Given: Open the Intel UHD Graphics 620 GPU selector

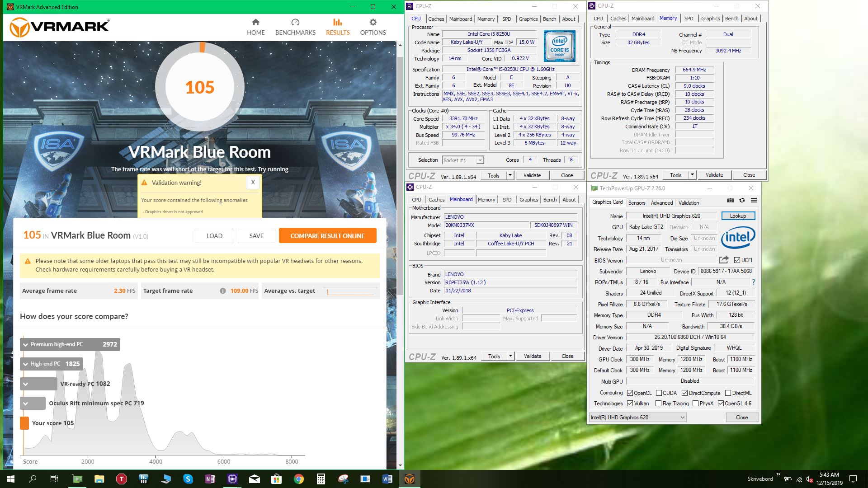Looking at the screenshot, I should pos(638,418).
